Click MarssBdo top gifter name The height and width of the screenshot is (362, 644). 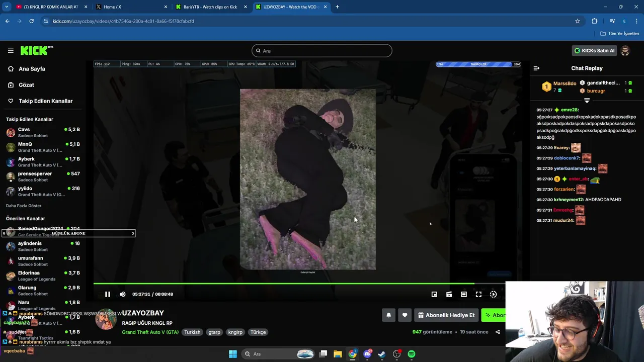565,83
